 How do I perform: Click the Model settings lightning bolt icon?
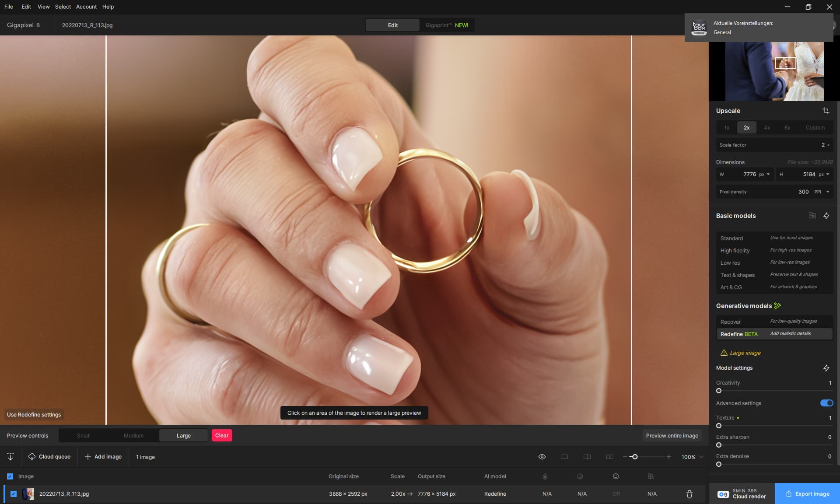826,368
